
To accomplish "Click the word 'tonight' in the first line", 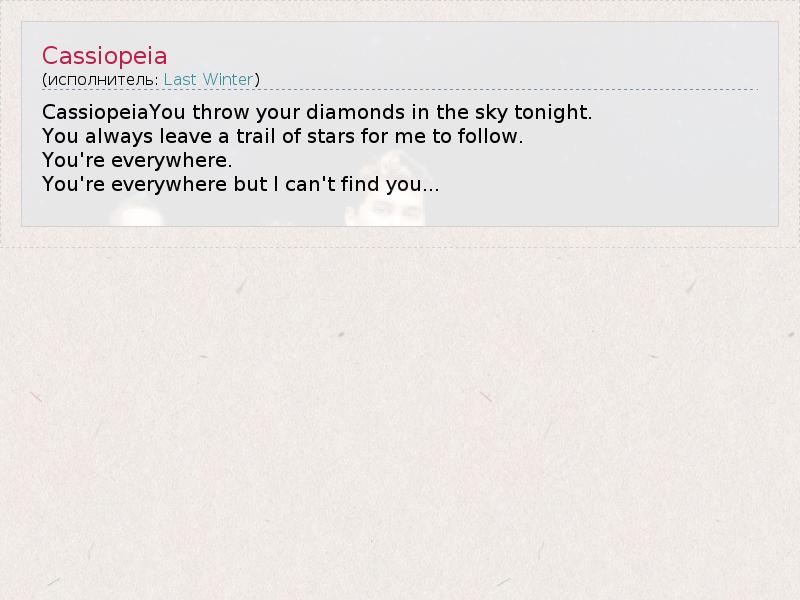I will pyautogui.click(x=557, y=112).
